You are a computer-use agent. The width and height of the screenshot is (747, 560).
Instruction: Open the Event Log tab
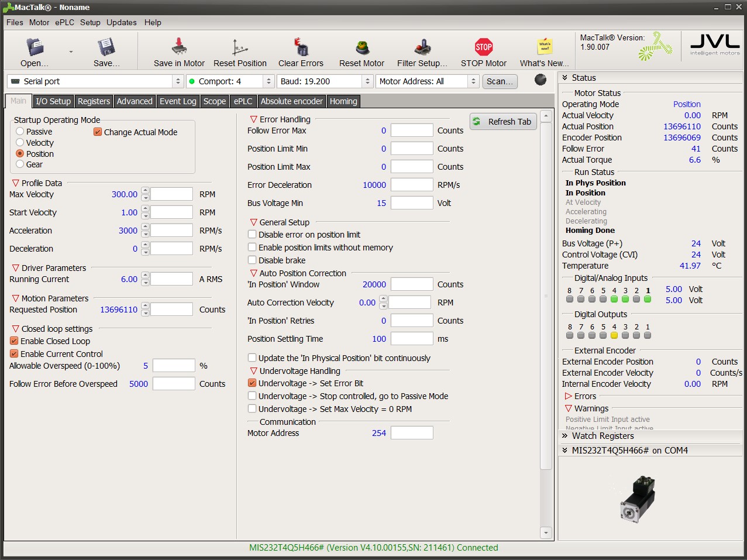178,101
